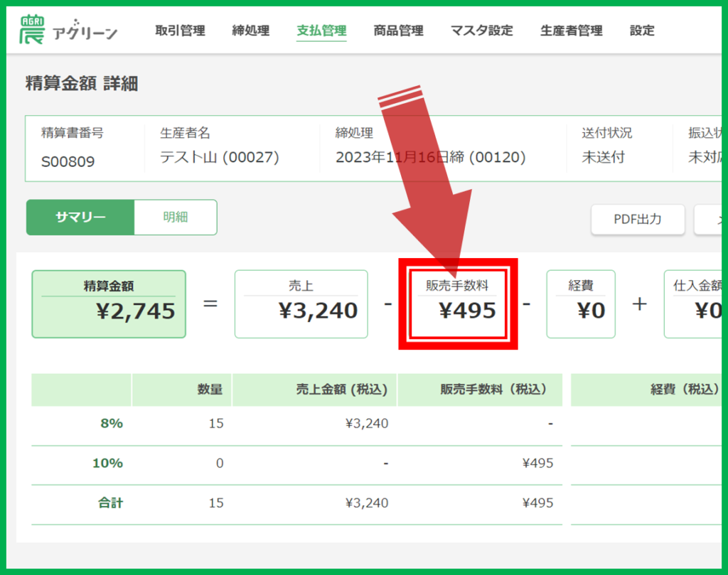Screen dimensions: 728x575
Task: Click the 販売手数料 ¥495 box
Action: pos(457,304)
